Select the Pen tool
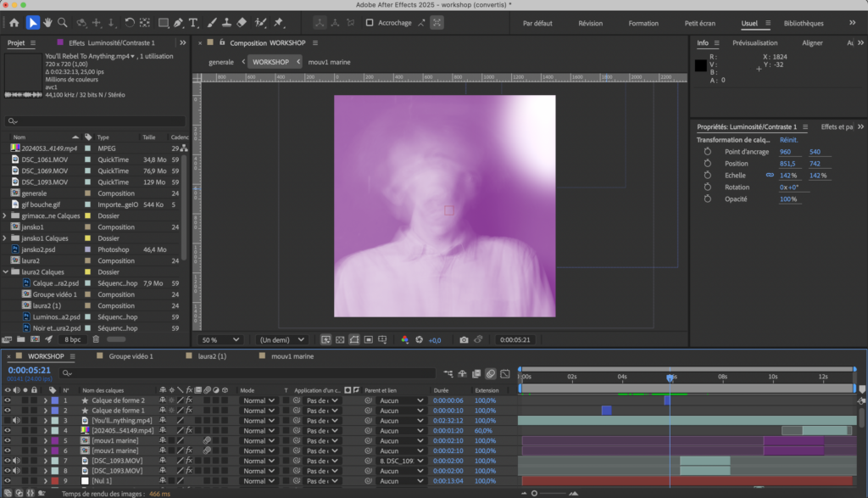The height and width of the screenshot is (498, 868). pos(177,23)
